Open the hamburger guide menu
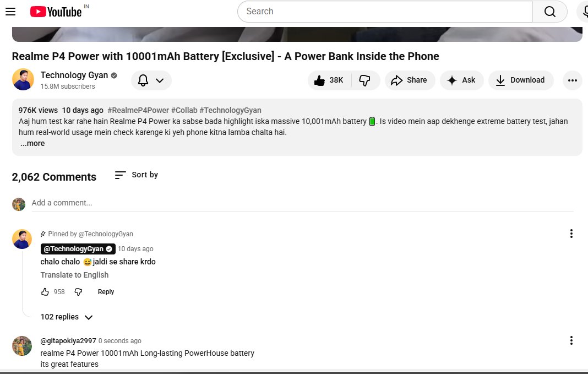588x374 pixels. (x=10, y=12)
